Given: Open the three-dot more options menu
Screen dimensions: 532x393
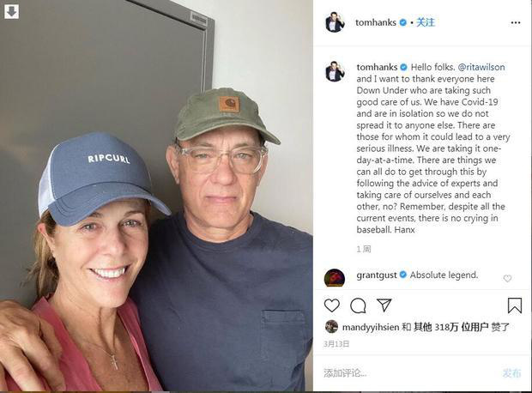Looking at the screenshot, I should tap(516, 22).
